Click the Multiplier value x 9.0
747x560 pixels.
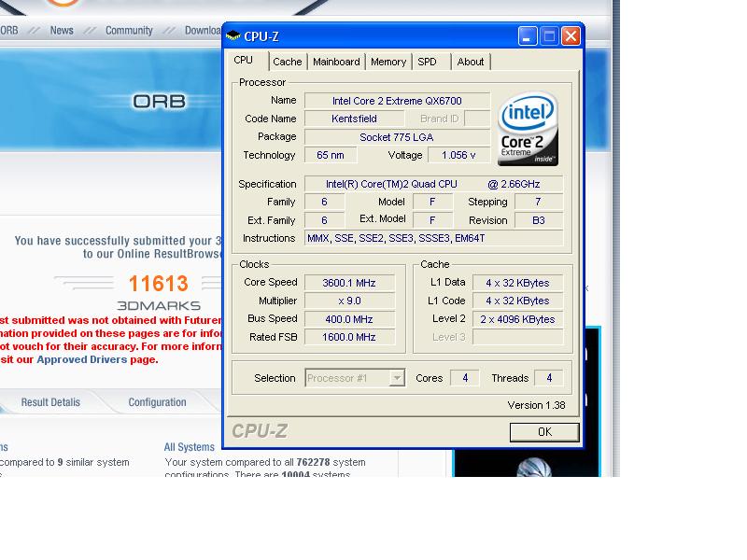coord(349,301)
